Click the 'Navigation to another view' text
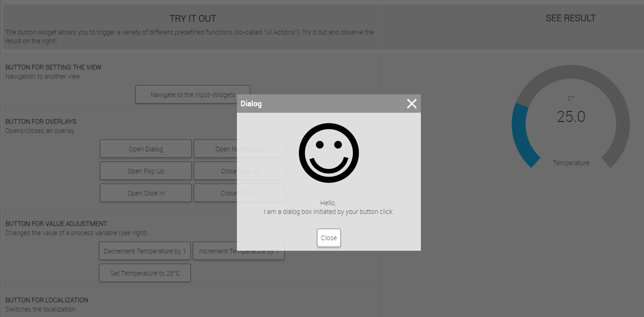644x317 pixels. [x=43, y=76]
